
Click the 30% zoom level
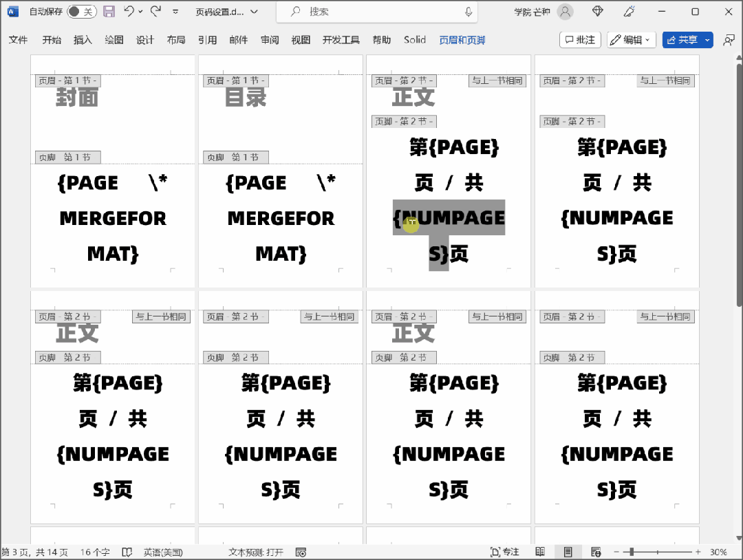point(718,552)
